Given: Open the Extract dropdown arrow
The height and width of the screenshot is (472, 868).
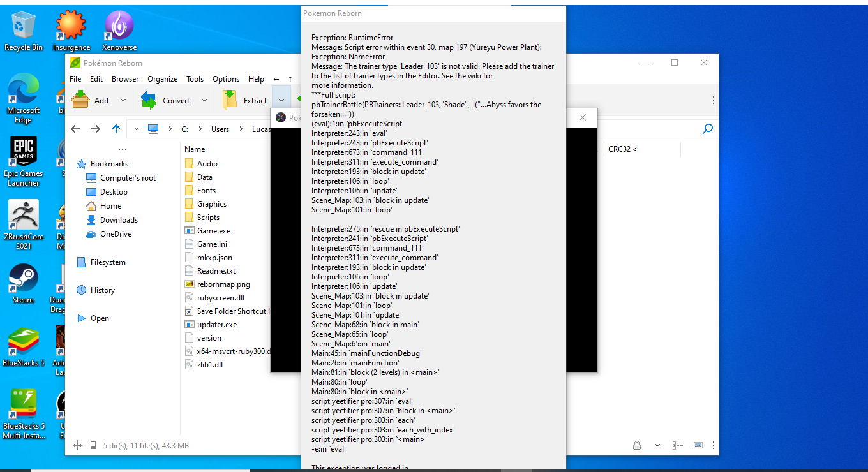Looking at the screenshot, I should pyautogui.click(x=281, y=100).
